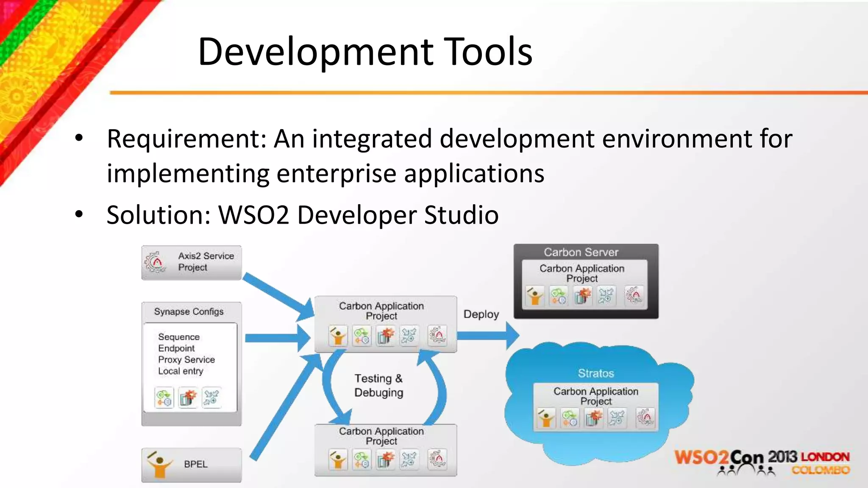Viewport: 868px width, 488px height.
Task: Click proxy arrows icon in center top Carbon Application Project
Action: [x=409, y=336]
